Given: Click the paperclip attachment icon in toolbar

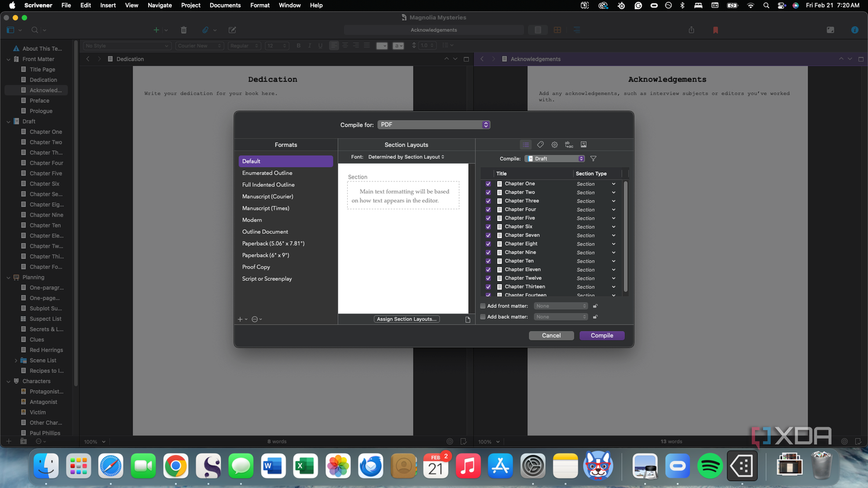Looking at the screenshot, I should 205,30.
